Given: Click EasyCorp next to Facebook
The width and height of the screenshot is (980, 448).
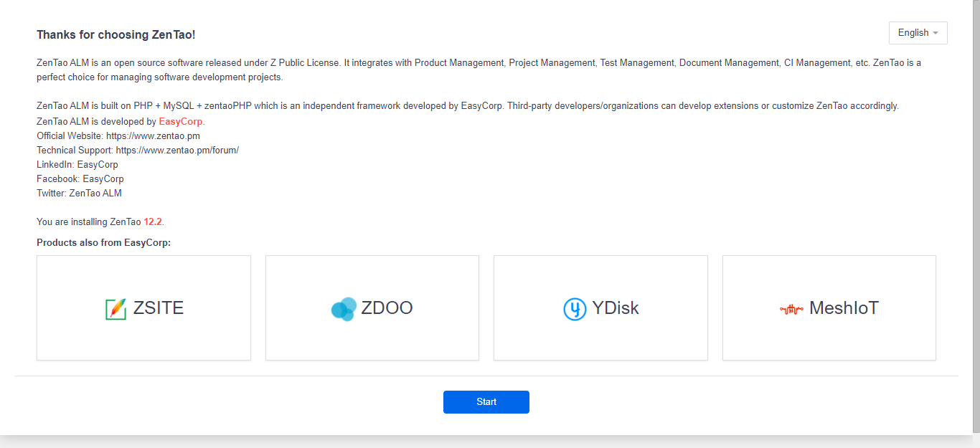Looking at the screenshot, I should [103, 179].
